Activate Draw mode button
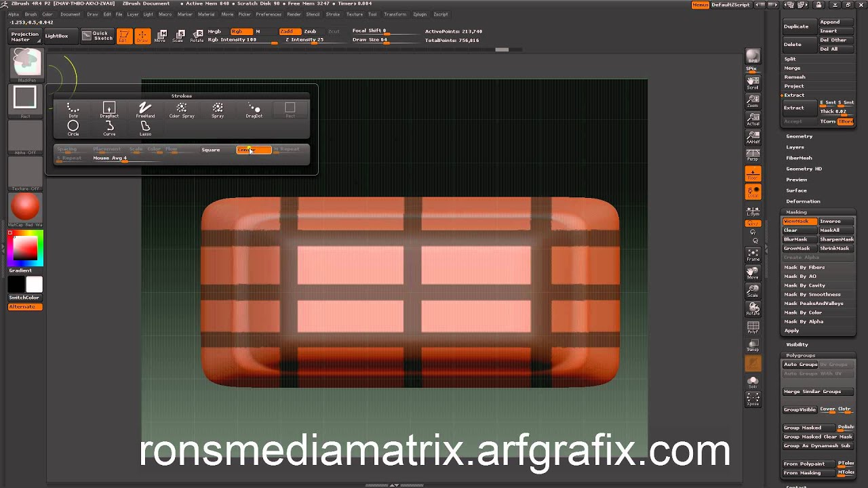The height and width of the screenshot is (488, 868). pos(142,36)
